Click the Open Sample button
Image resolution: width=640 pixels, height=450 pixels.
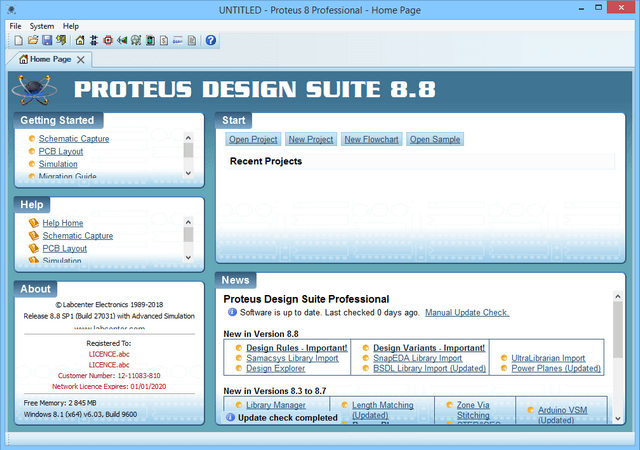(x=434, y=140)
